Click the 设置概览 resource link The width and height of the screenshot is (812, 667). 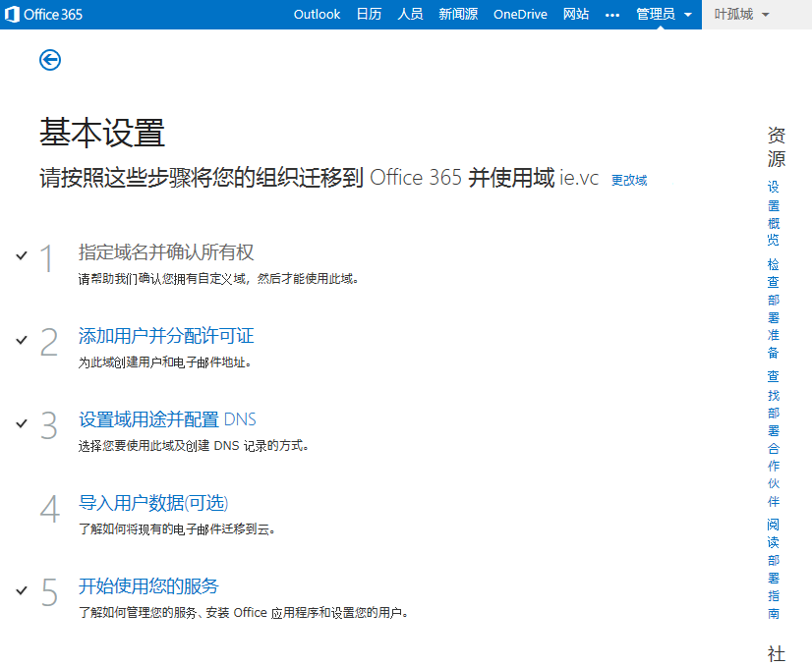coord(774,212)
